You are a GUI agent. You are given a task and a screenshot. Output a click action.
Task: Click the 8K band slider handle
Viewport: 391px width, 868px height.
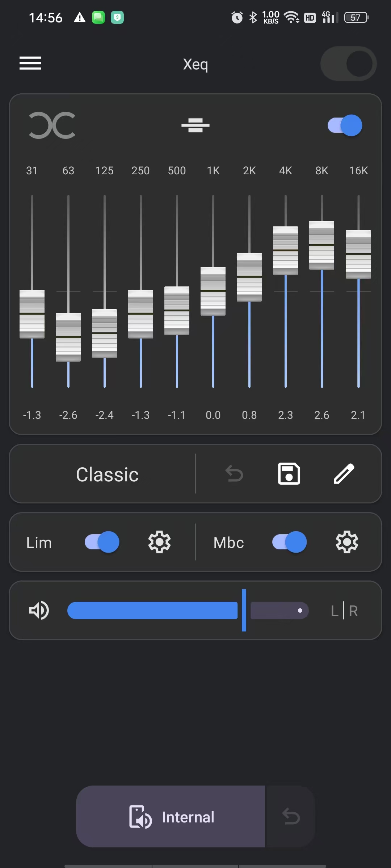321,245
